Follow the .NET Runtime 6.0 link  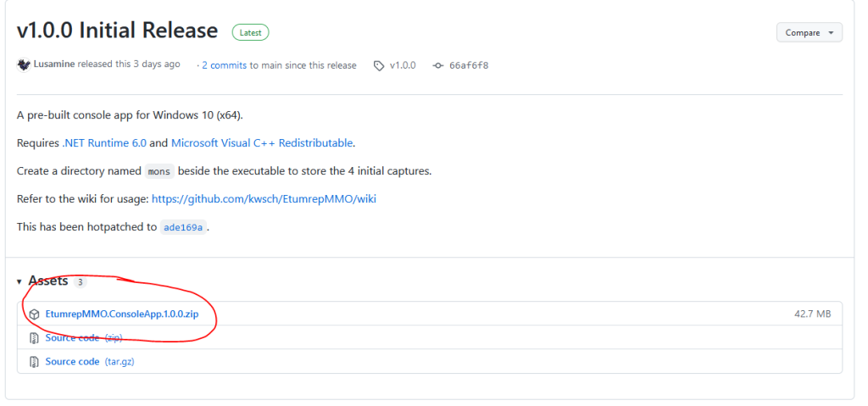click(103, 143)
